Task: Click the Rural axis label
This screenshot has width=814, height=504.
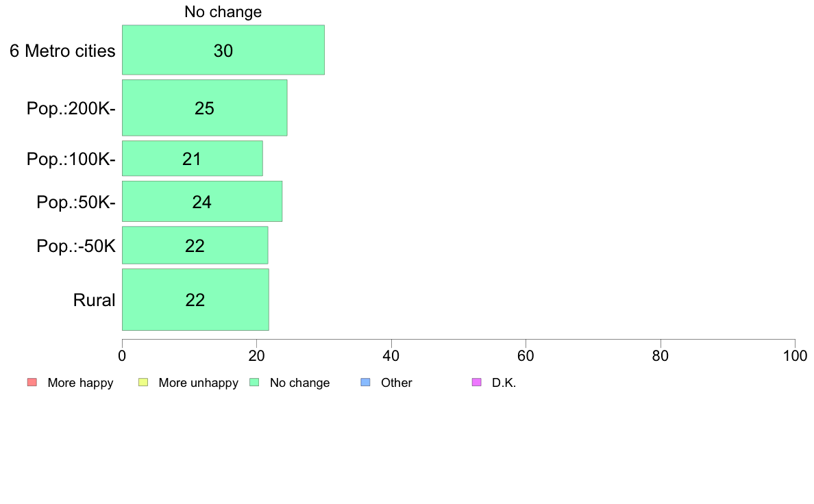Action: (x=94, y=300)
